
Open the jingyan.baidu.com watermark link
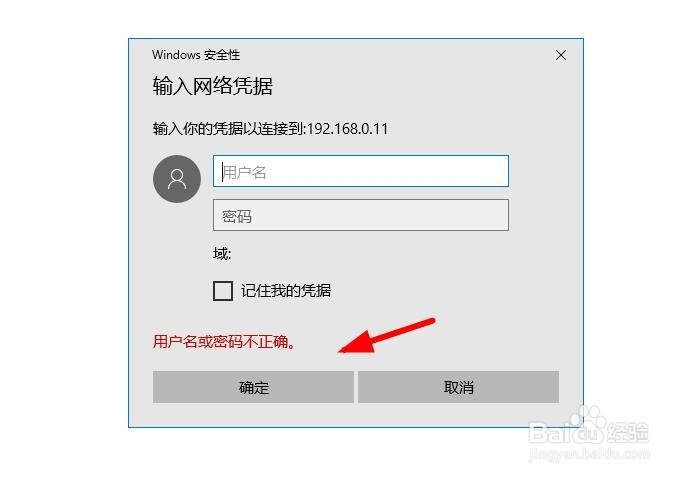[x=589, y=454]
